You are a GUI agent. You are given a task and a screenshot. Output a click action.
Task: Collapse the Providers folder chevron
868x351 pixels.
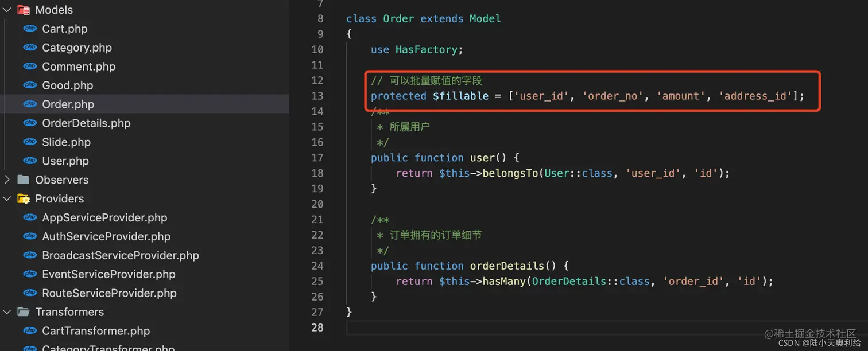pyautogui.click(x=7, y=198)
